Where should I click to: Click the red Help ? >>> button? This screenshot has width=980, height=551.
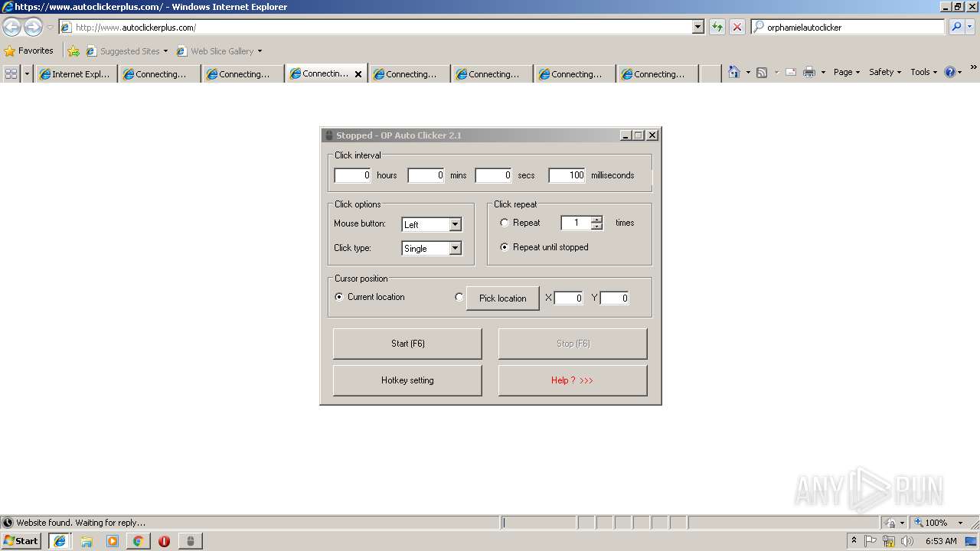tap(573, 380)
